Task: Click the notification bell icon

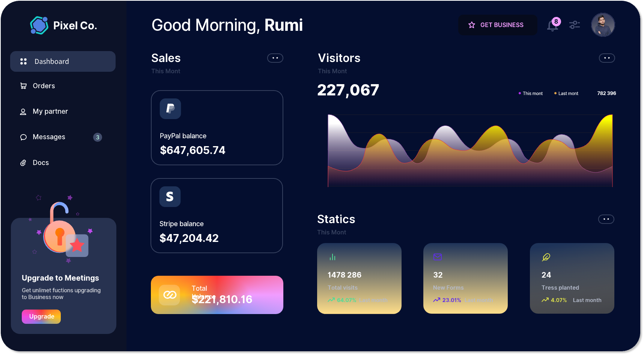Action: (552, 26)
